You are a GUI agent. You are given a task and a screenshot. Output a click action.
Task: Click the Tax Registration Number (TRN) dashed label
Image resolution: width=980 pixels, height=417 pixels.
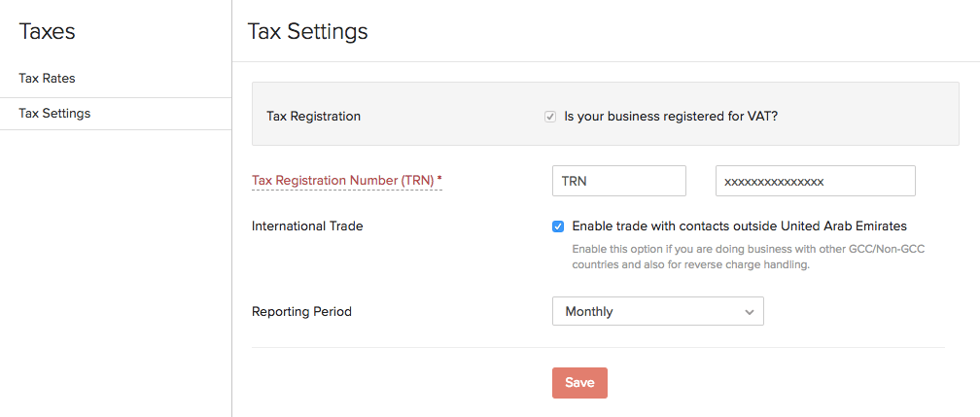coord(342,181)
